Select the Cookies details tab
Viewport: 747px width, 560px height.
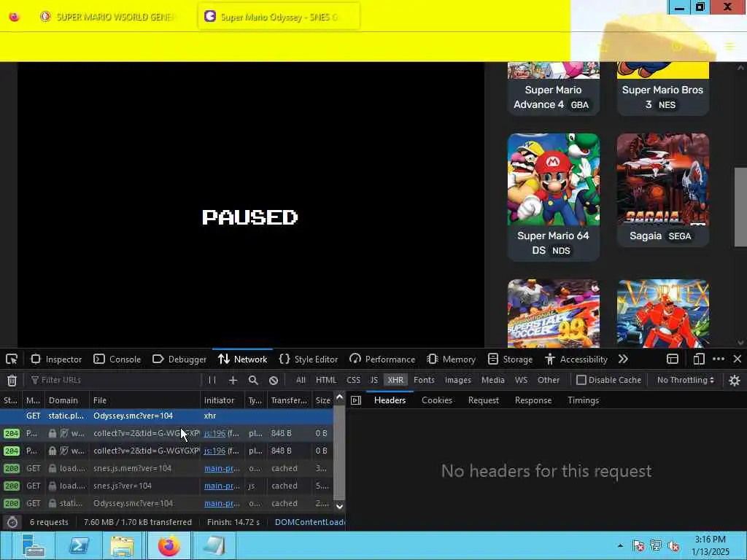click(437, 400)
